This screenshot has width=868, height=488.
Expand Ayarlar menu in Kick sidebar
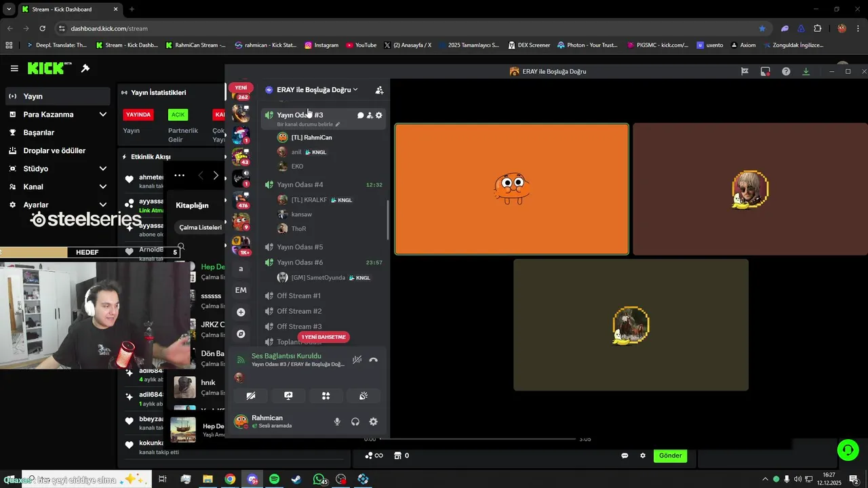click(x=57, y=205)
